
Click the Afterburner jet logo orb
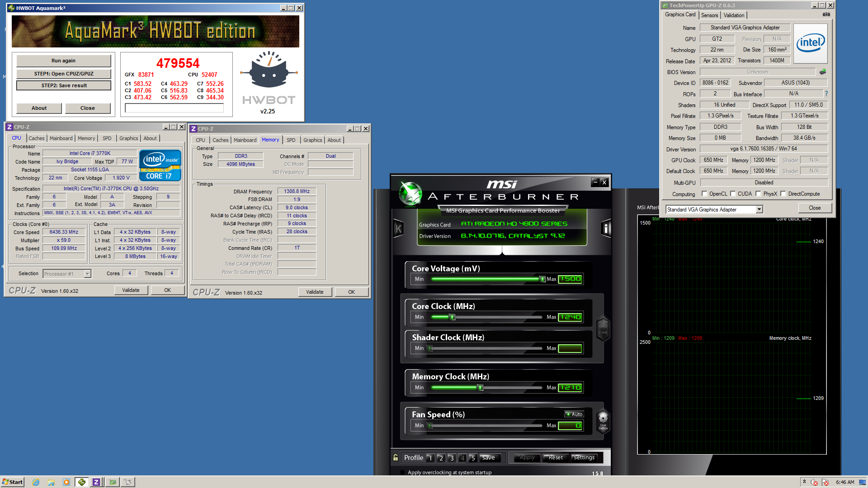coord(411,193)
